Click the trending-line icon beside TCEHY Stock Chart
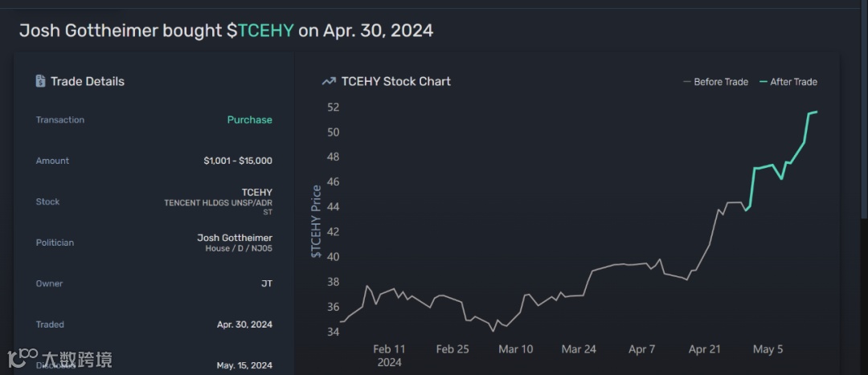Viewport: 868px width, 375px height. point(328,81)
